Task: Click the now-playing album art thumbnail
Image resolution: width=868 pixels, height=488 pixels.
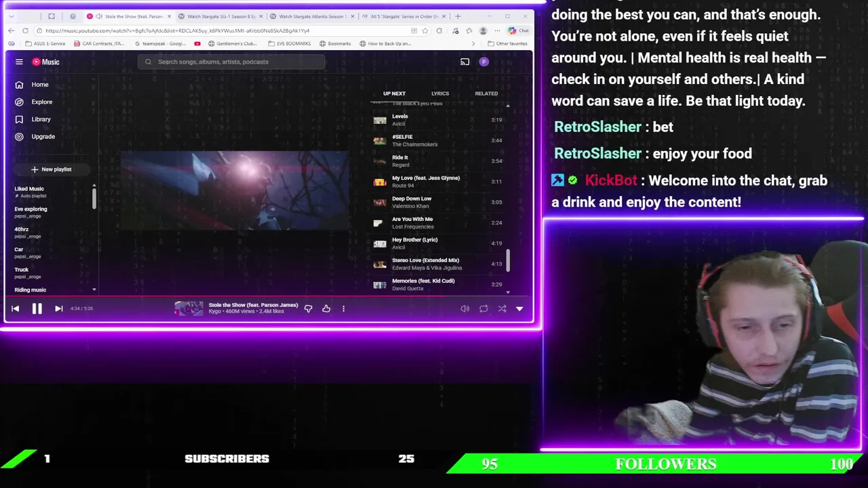Action: coord(189,308)
